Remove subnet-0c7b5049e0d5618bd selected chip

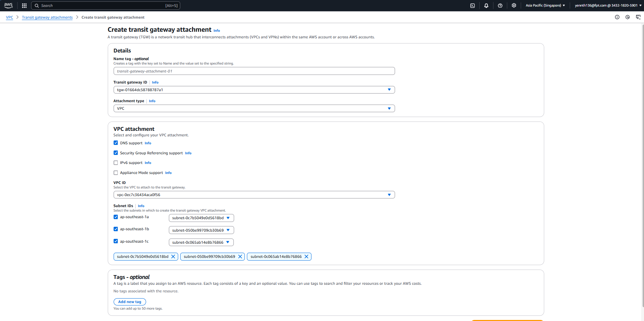(173, 256)
